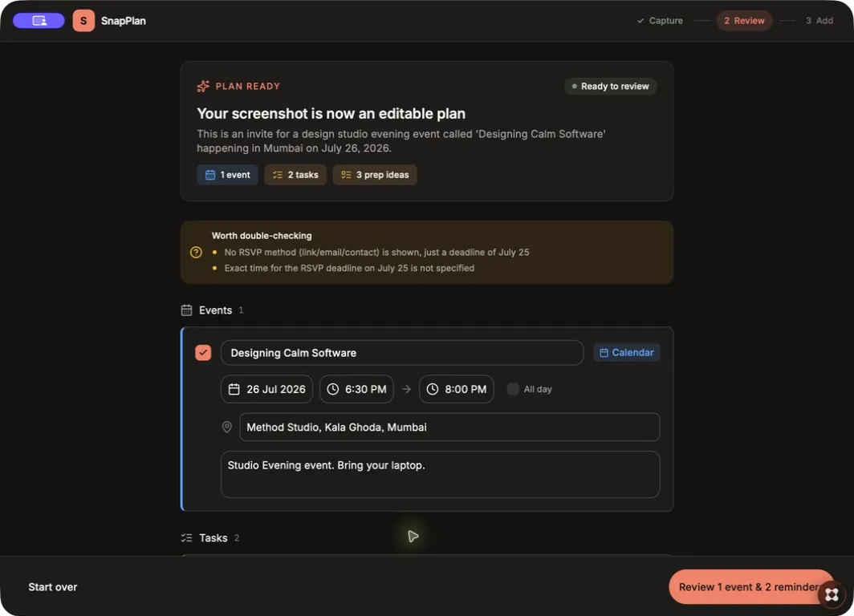
Task: Click the arrow between start and end times
Action: [x=406, y=389]
